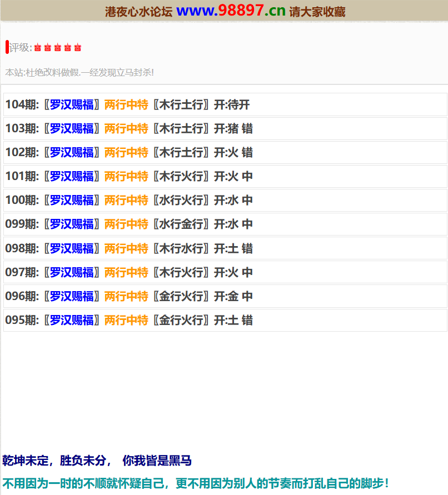Click the red vertical bar beside 评级
The width and height of the screenshot is (448, 495).
(7, 47)
